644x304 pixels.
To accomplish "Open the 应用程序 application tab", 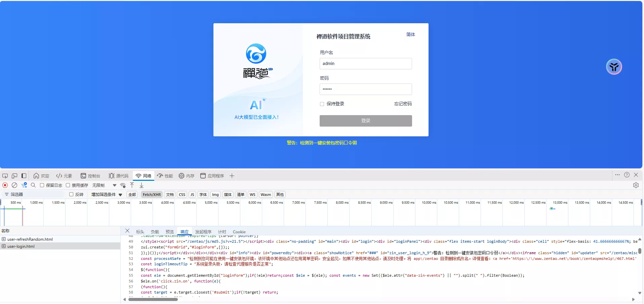I will click(212, 176).
